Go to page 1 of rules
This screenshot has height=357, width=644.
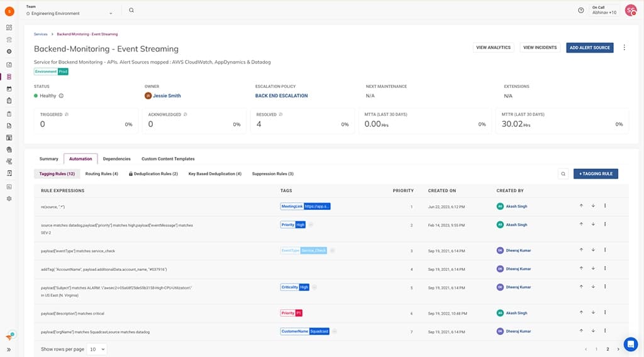pos(596,349)
